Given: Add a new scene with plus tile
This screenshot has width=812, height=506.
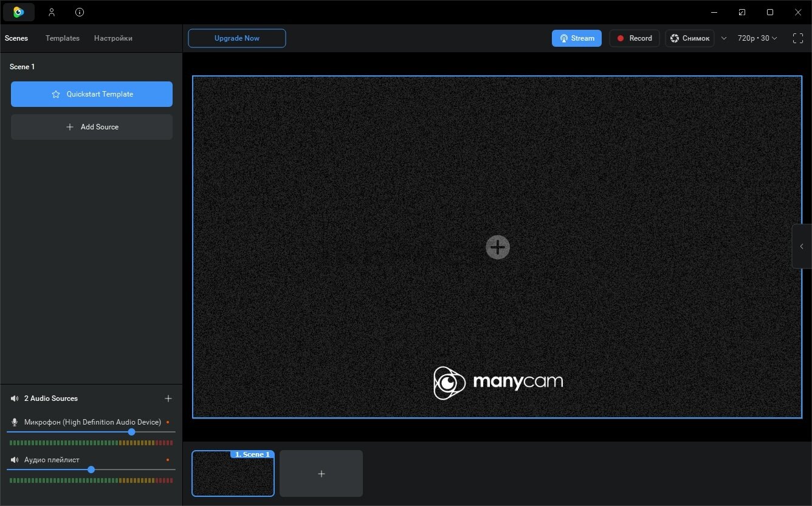Looking at the screenshot, I should [x=322, y=473].
